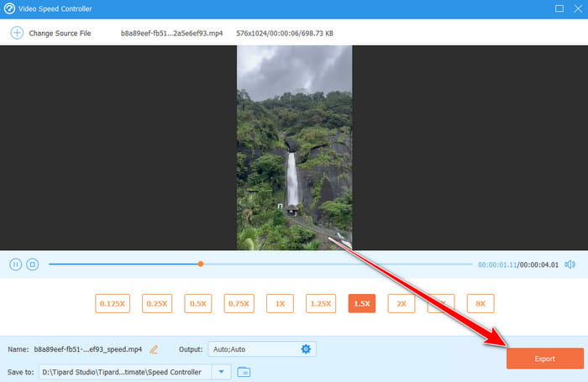
Task: Maximize the Video Speed Controller window
Action: coord(559,8)
